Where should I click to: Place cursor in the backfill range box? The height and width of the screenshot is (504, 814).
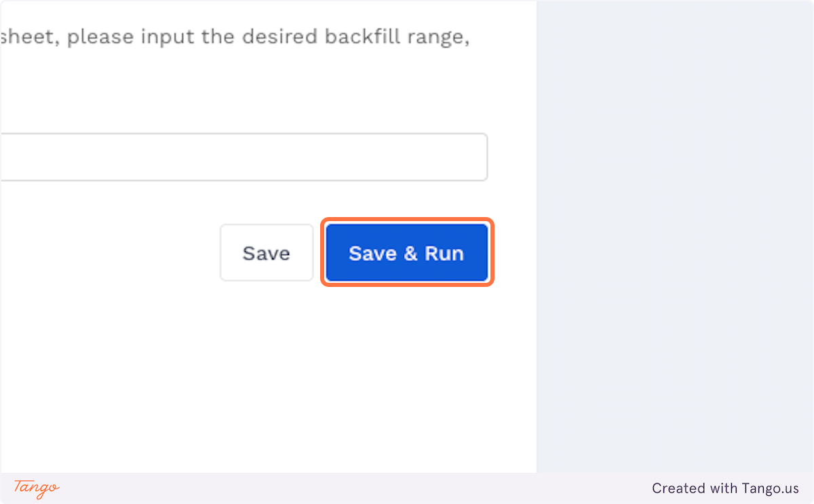point(243,157)
